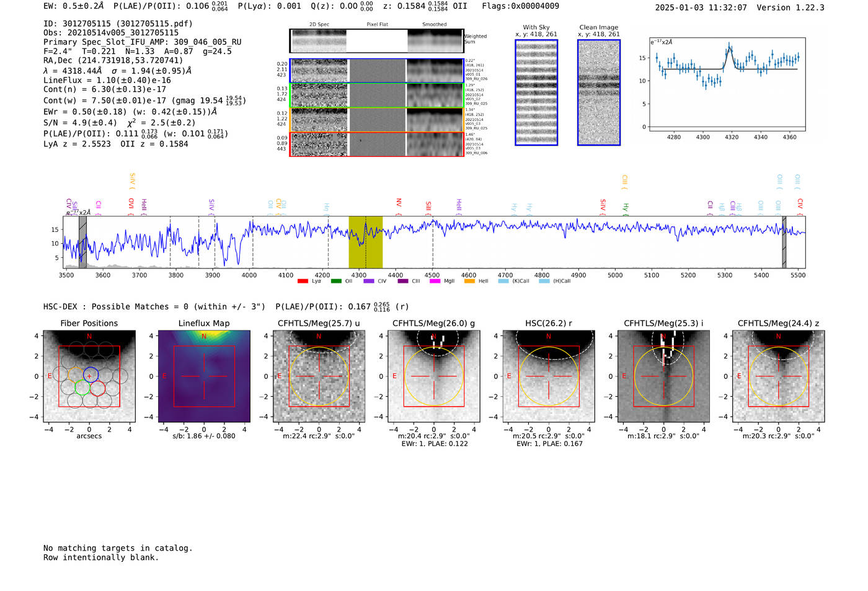Click the Clean Image panel

(599, 92)
